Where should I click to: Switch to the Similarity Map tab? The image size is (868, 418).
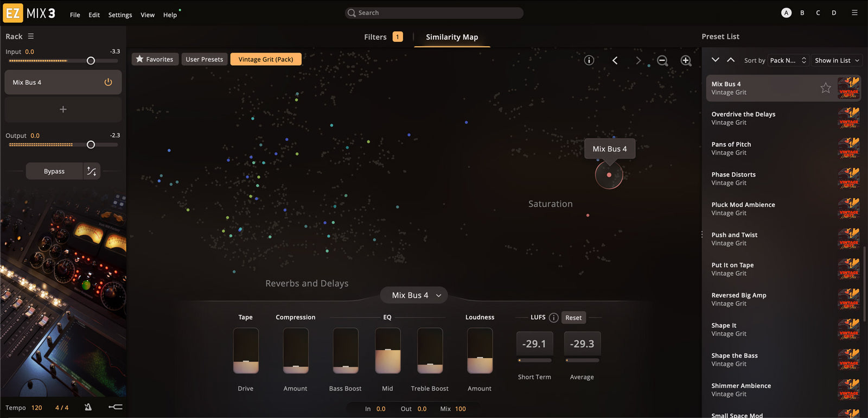point(452,37)
